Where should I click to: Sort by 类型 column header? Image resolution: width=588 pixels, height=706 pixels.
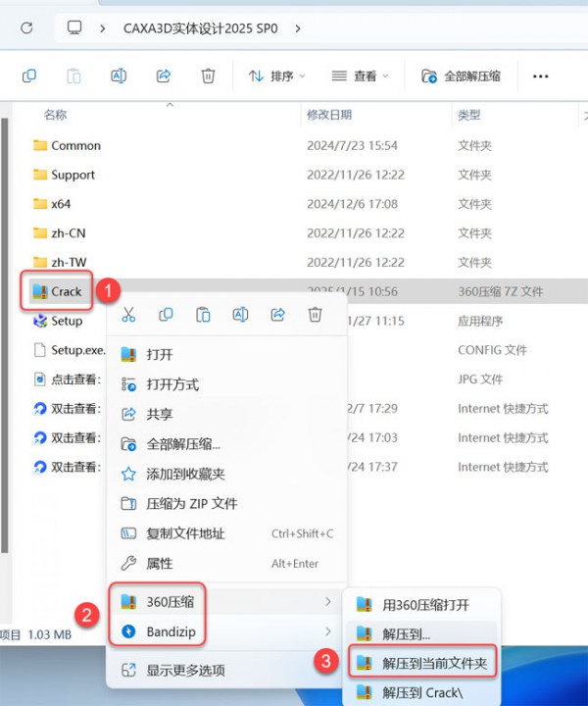pyautogui.click(x=469, y=116)
